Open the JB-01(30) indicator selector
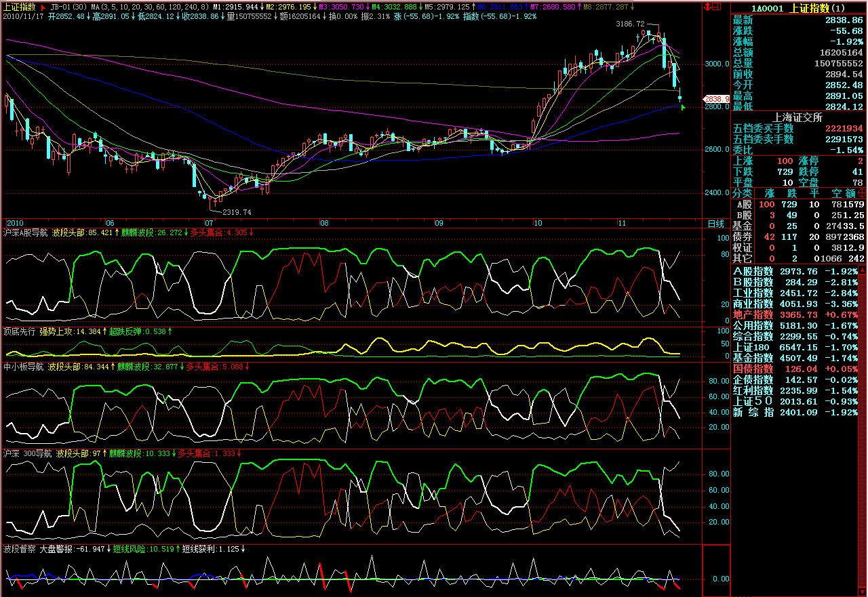 pyautogui.click(x=68, y=7)
